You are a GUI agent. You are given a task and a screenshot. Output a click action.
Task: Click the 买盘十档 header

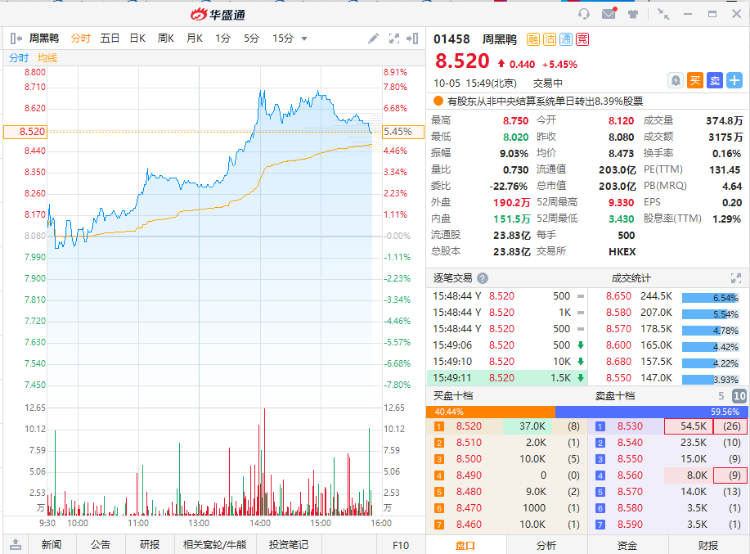pyautogui.click(x=453, y=396)
